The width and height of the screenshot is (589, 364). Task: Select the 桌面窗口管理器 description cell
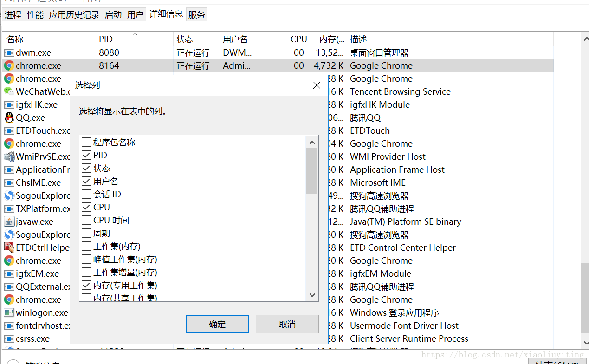pos(379,52)
